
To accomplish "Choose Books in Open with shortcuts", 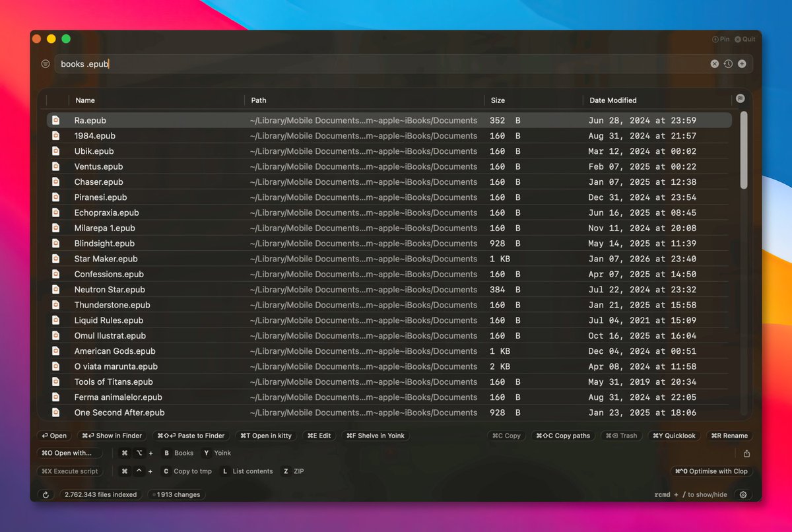I will (x=178, y=453).
